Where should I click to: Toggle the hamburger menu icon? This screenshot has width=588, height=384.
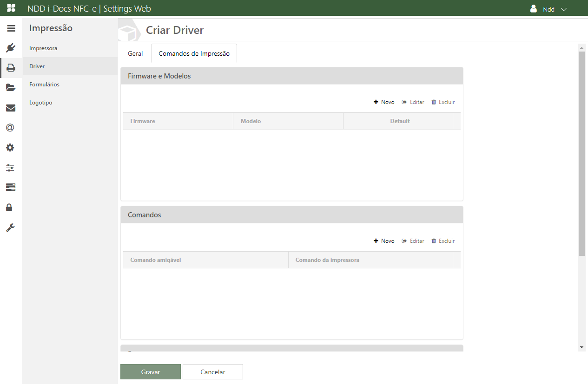click(x=11, y=28)
